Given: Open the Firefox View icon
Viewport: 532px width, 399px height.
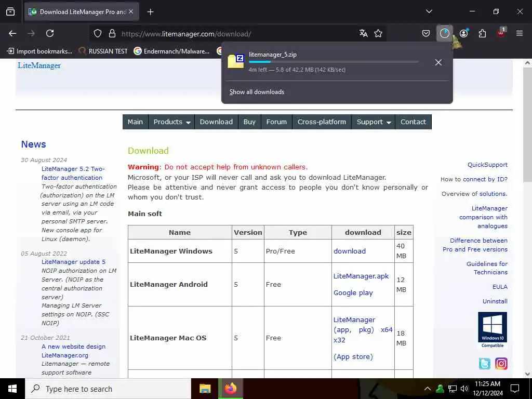Looking at the screenshot, I should click(x=10, y=12).
